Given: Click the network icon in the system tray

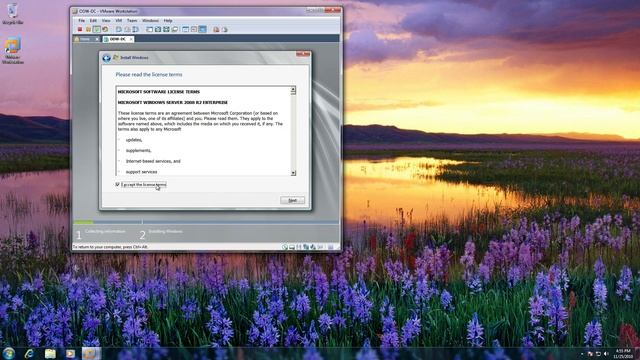Looking at the screenshot, I should [598, 353].
